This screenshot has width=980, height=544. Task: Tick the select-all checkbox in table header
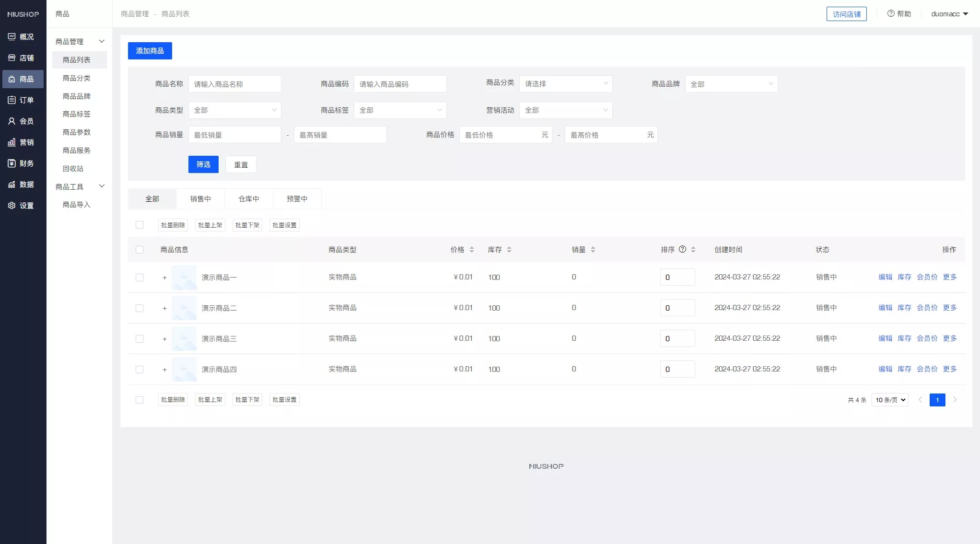click(x=140, y=250)
